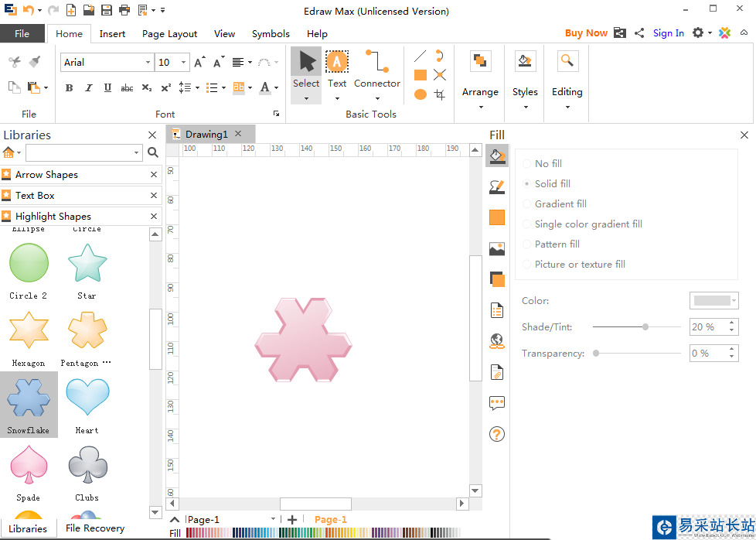Click the Buy Now link
This screenshot has width=756, height=540.
pos(586,32)
